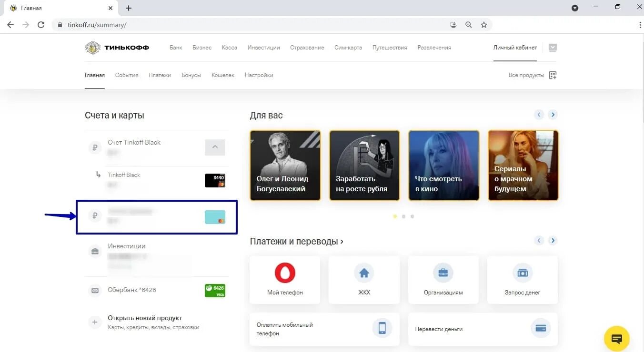Open a new browser tab with plus
The width and height of the screenshot is (644, 352).
pos(129,8)
